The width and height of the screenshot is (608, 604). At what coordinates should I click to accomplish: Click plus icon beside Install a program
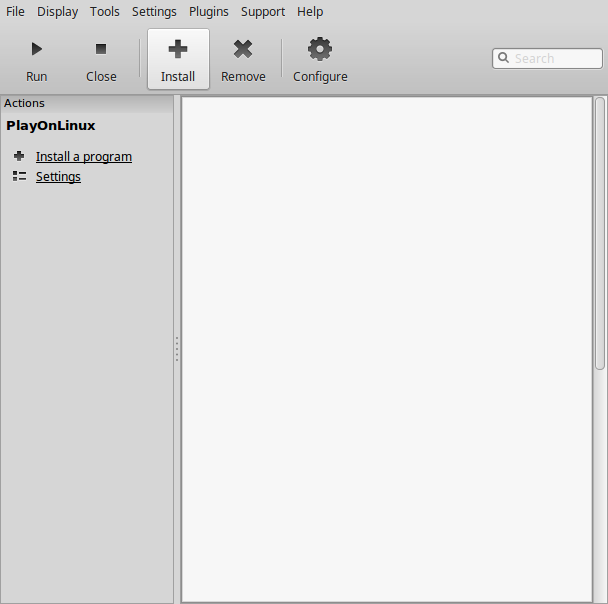(19, 156)
